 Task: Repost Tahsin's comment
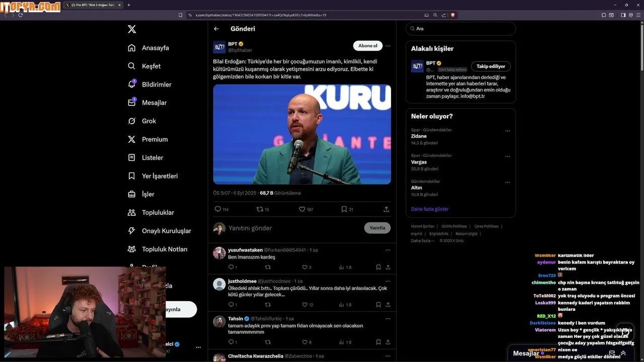point(268,342)
